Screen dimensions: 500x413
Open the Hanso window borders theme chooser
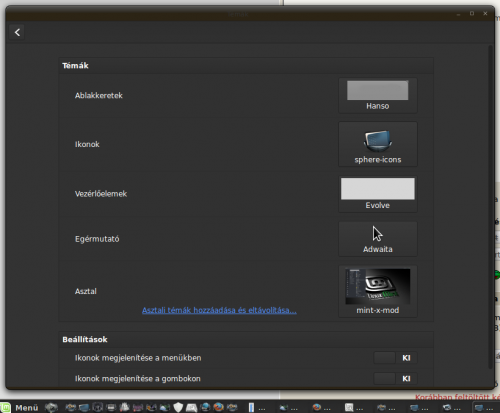tap(378, 96)
